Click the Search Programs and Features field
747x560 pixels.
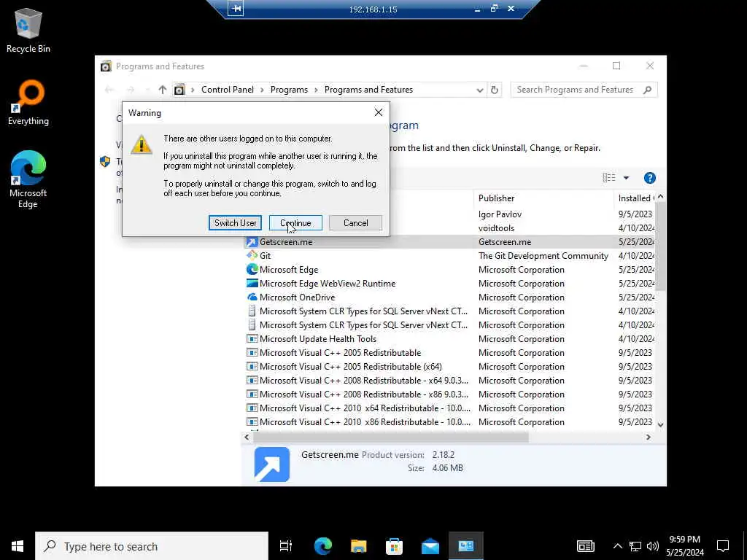coord(584,90)
